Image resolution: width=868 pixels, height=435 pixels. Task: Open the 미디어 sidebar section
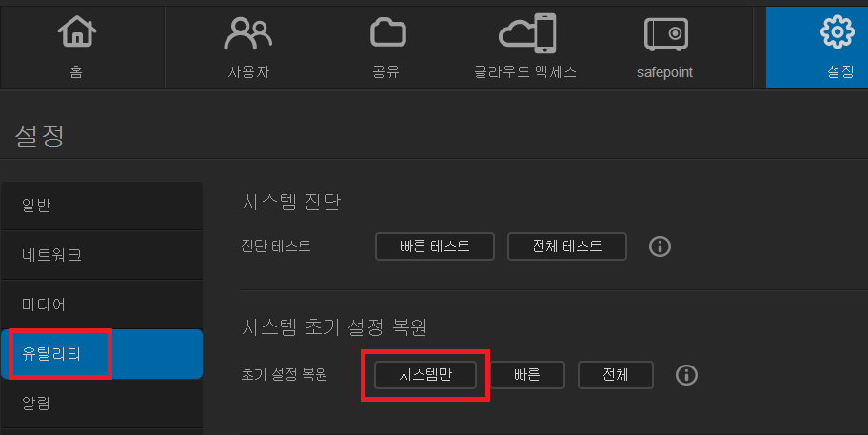102,305
